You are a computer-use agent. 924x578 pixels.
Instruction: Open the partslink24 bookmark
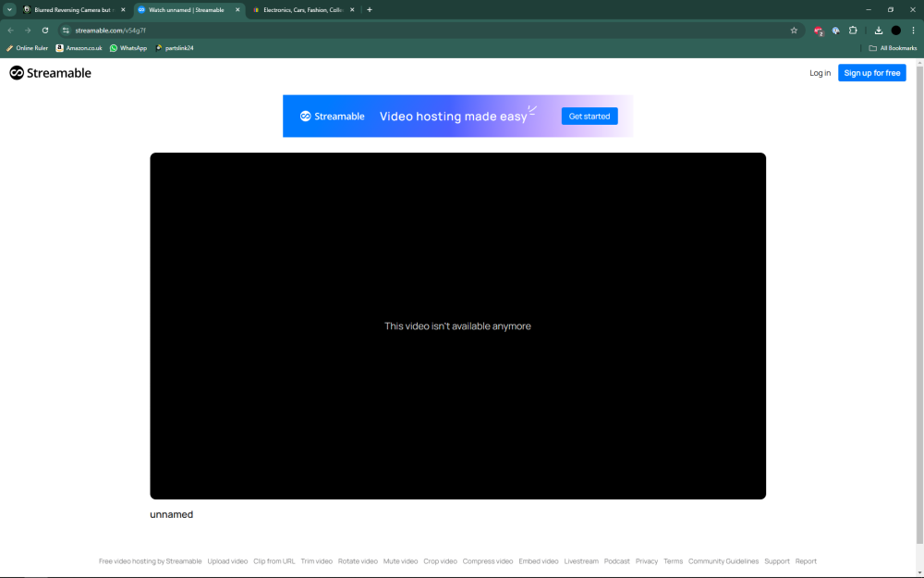pyautogui.click(x=175, y=48)
